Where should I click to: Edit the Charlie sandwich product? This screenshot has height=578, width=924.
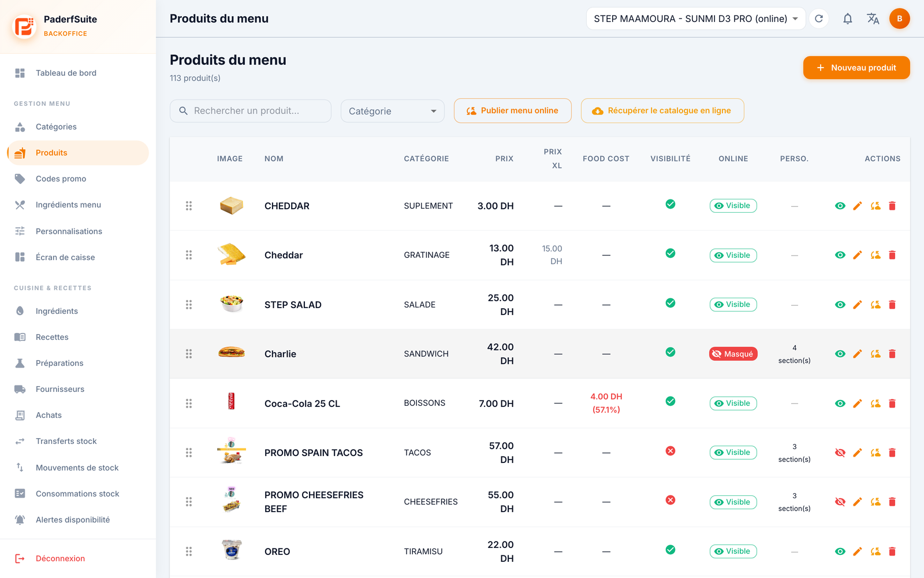pyautogui.click(x=858, y=354)
